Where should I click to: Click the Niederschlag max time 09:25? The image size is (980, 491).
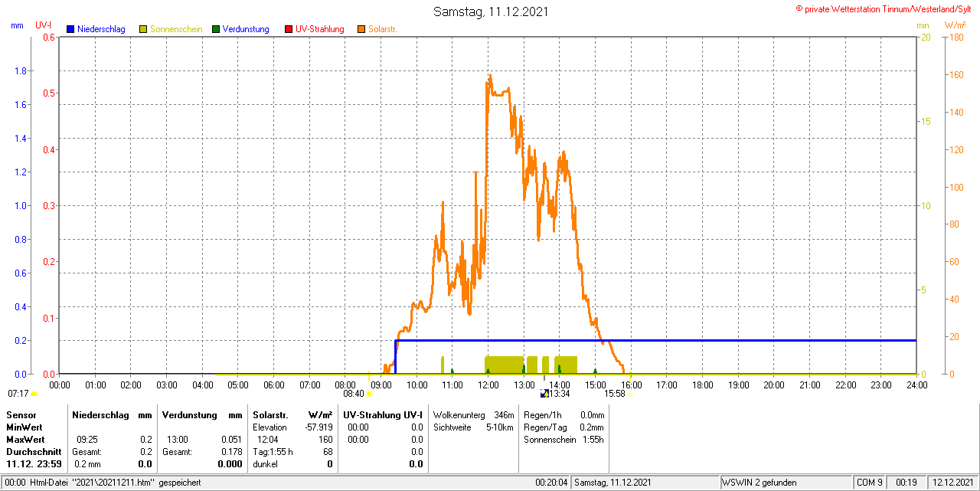[x=87, y=440]
